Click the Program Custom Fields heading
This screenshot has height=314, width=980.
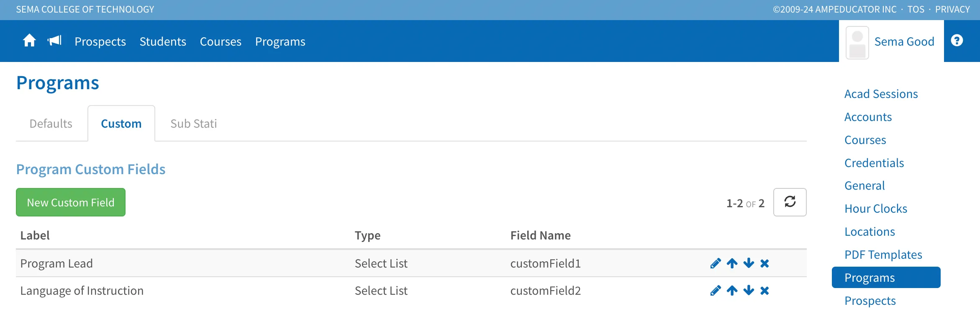pyautogui.click(x=91, y=169)
